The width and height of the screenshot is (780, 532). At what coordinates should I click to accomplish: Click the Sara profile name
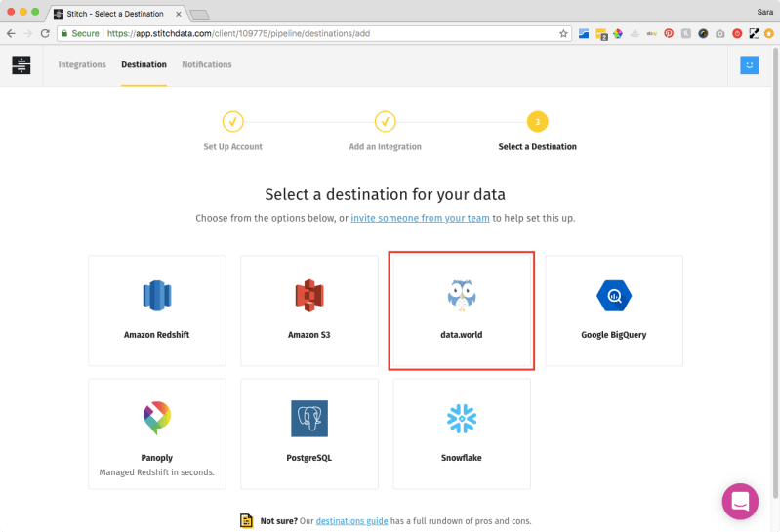tap(764, 12)
